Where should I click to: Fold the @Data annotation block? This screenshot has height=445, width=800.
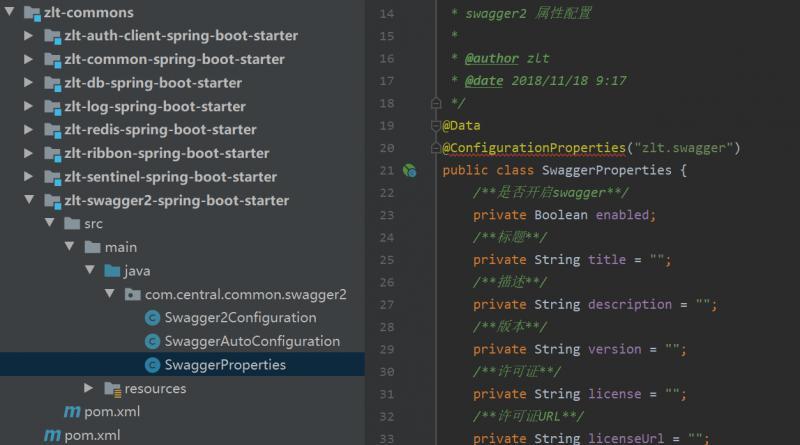435,125
